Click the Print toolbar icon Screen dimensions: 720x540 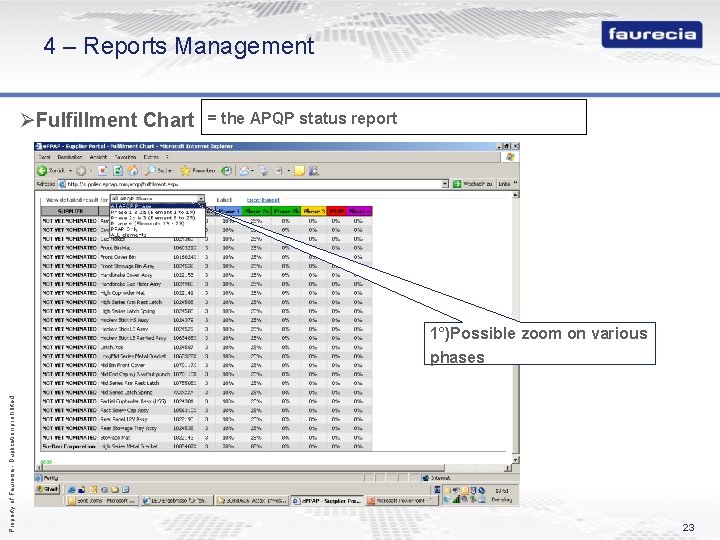pyautogui.click(x=263, y=171)
